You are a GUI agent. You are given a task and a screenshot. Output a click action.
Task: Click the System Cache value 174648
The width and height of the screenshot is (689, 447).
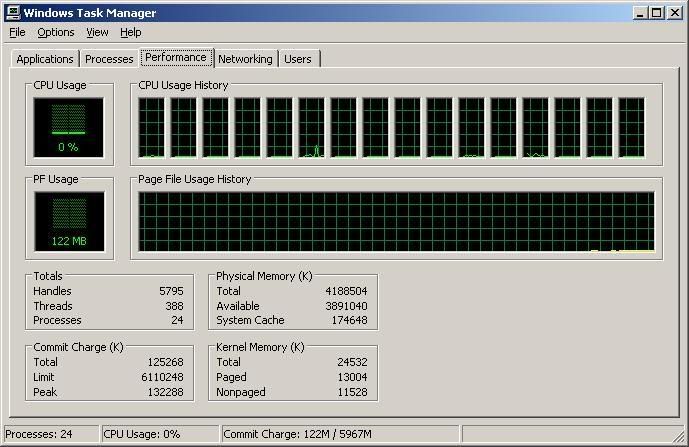(349, 320)
